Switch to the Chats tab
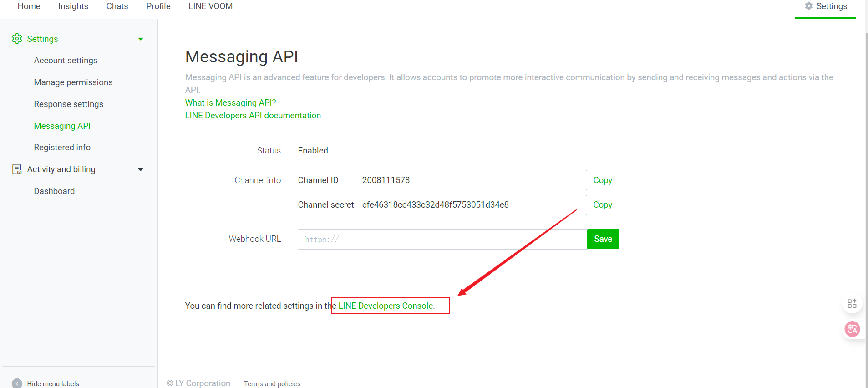Image resolution: width=868 pixels, height=388 pixels. [x=117, y=6]
